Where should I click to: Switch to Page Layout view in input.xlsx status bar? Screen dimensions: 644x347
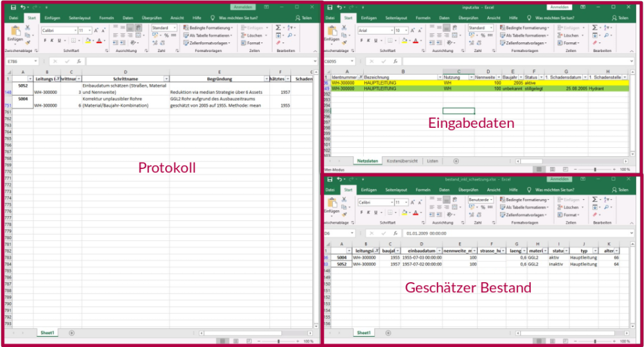tap(552, 170)
